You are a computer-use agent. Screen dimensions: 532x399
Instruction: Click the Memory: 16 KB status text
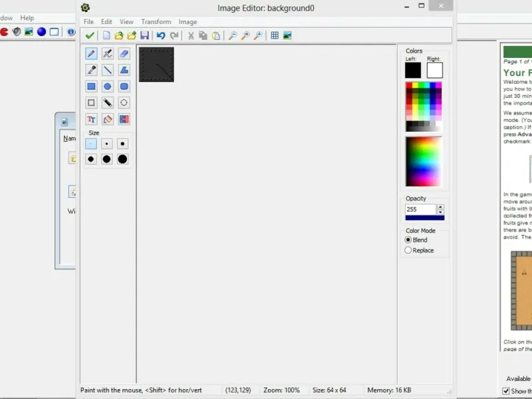[x=389, y=390]
